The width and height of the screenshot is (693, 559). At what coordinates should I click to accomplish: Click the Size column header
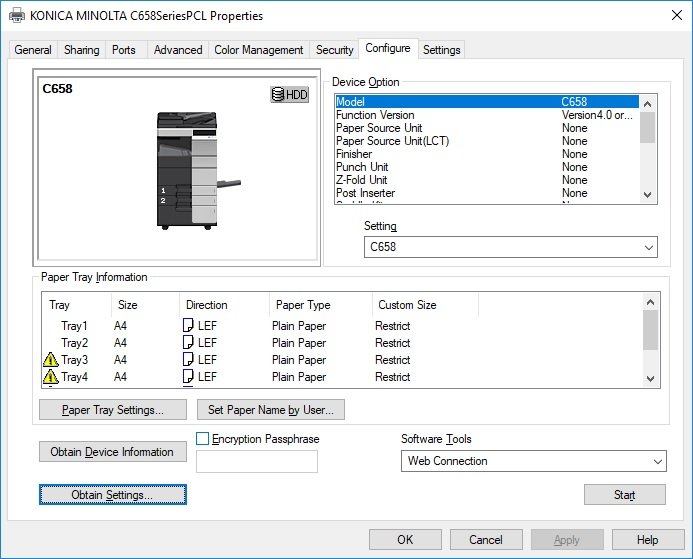point(145,305)
